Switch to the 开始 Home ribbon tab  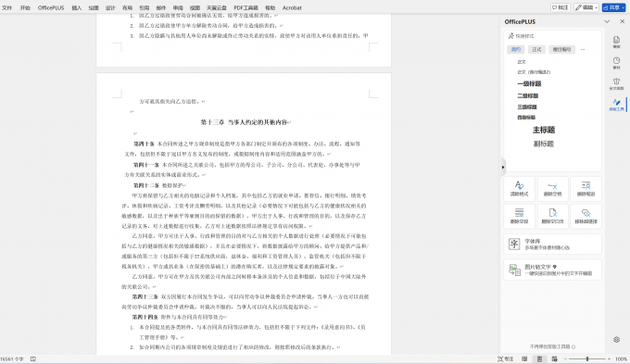coord(25,7)
